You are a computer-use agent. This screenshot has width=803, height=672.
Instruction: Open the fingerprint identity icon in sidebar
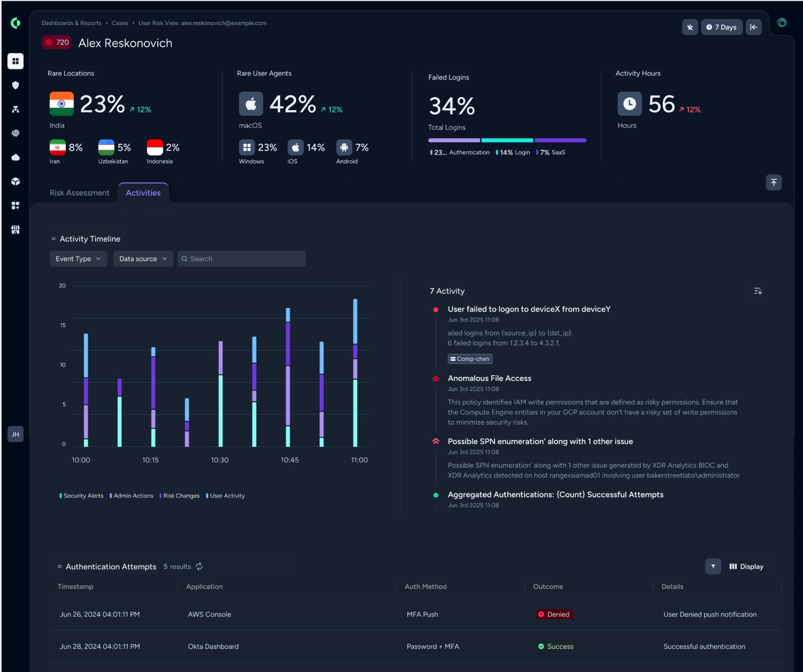[x=15, y=133]
